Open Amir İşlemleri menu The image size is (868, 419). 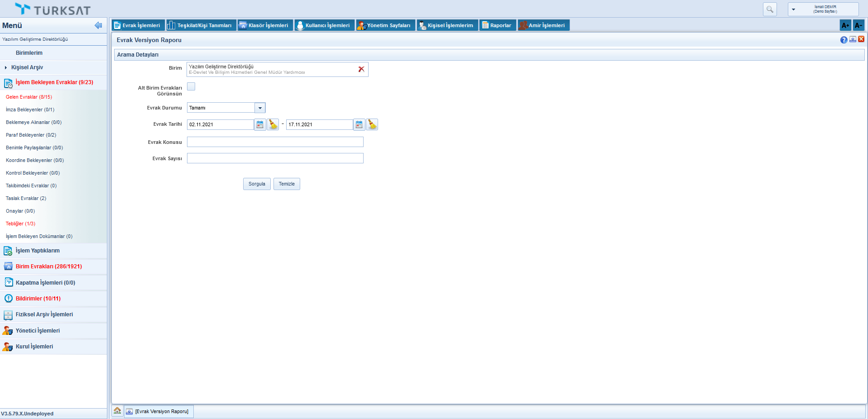pos(544,25)
